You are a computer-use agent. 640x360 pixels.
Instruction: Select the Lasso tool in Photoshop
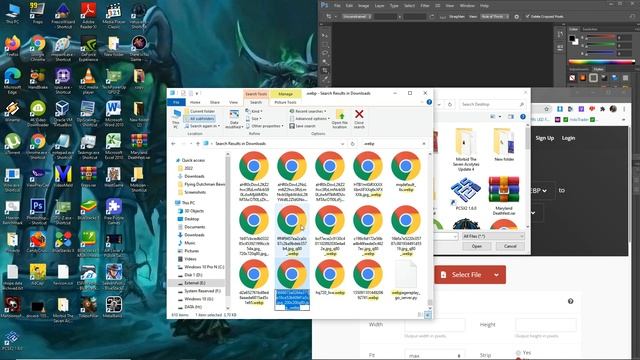325,53
